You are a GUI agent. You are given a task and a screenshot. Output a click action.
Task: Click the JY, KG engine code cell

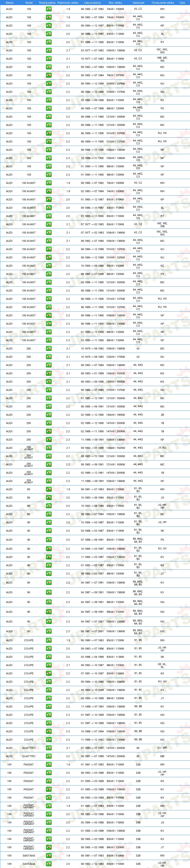[163, 448]
